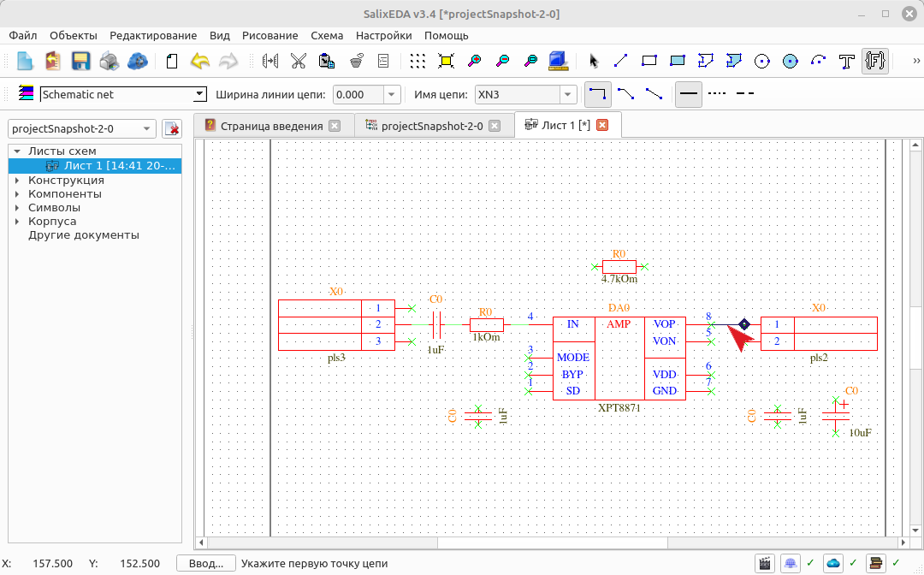The height and width of the screenshot is (575, 924).
Task: Click the film clapper status bar icon
Action: click(764, 563)
